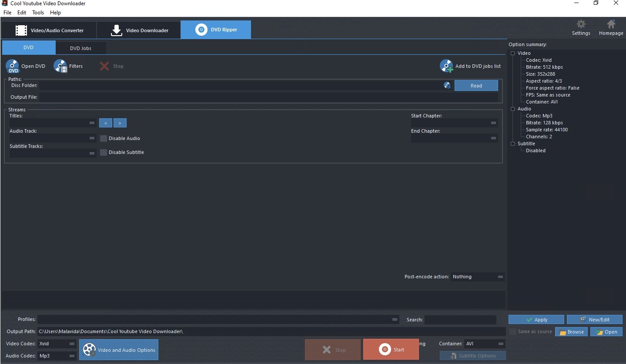Check Disable Subtitle checkbox
The width and height of the screenshot is (626, 364).
104,152
